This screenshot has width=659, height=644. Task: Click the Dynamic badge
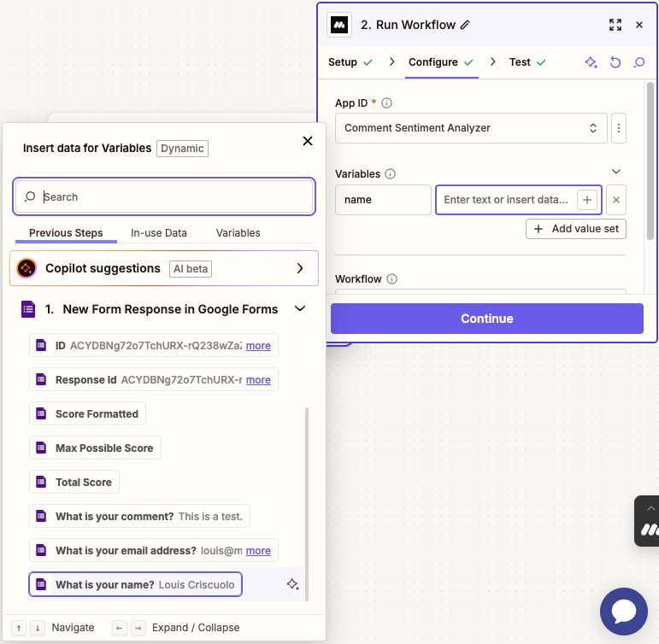click(x=182, y=149)
